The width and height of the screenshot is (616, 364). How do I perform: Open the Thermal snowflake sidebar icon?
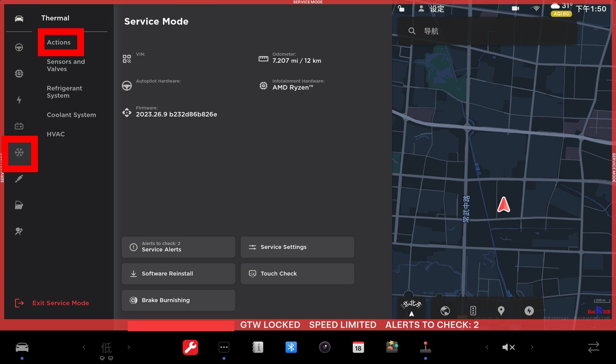click(19, 152)
